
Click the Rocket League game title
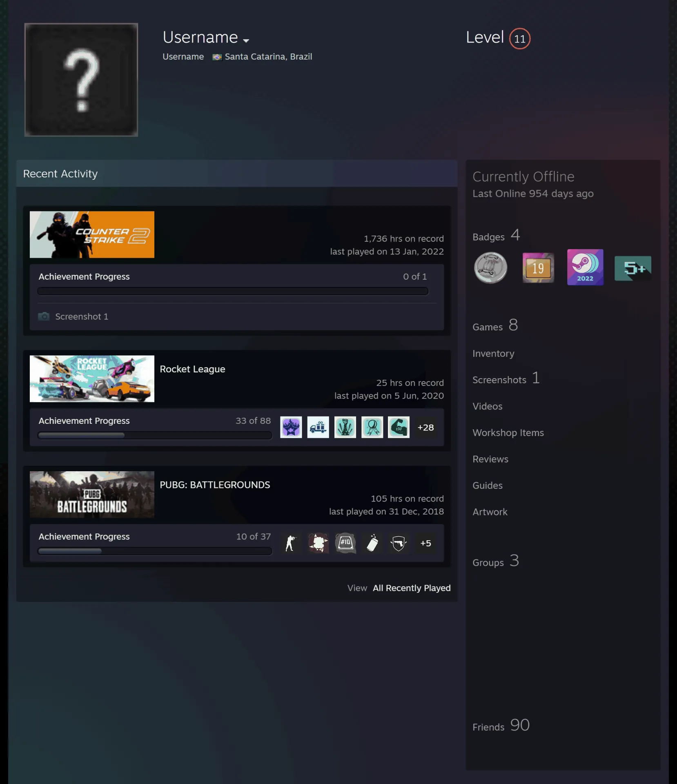click(x=192, y=369)
